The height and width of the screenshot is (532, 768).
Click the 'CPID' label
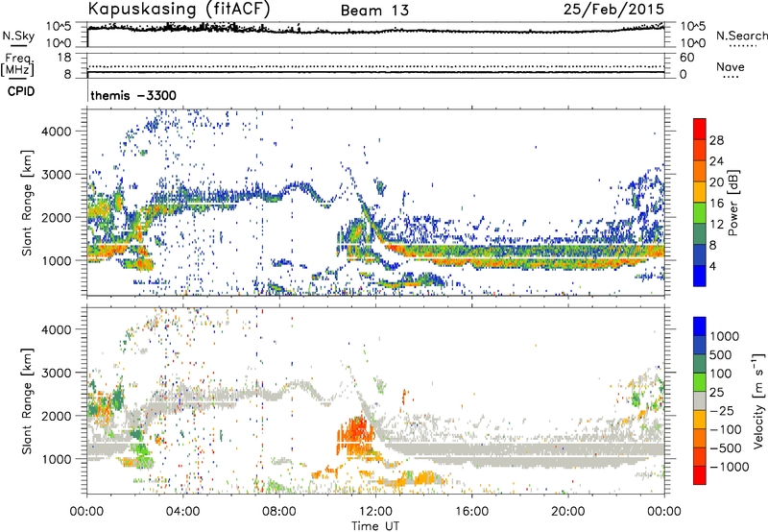21,91
